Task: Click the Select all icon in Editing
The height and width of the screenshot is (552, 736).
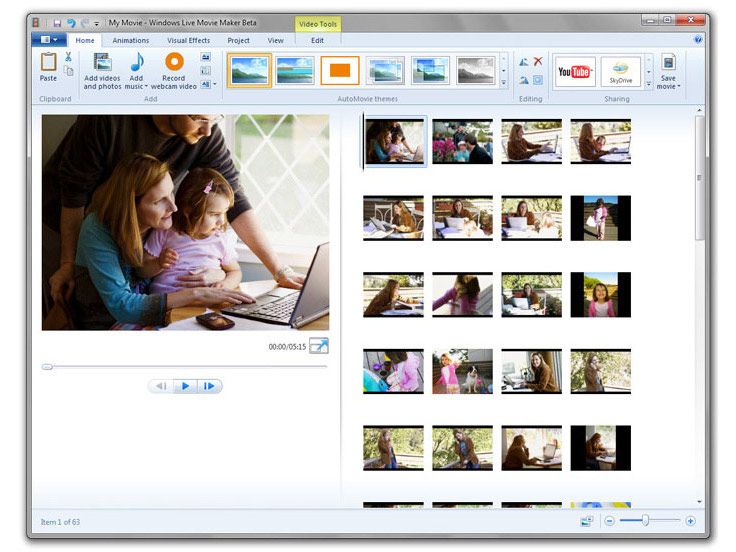Action: (x=538, y=80)
